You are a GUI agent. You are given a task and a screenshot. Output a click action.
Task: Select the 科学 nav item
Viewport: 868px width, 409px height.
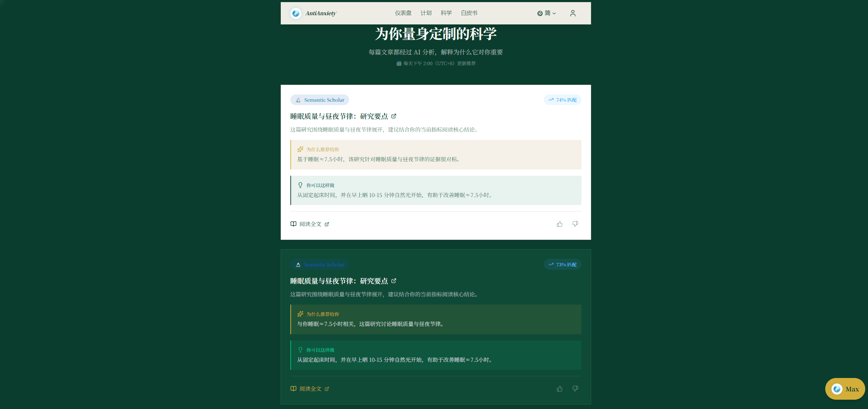click(446, 13)
